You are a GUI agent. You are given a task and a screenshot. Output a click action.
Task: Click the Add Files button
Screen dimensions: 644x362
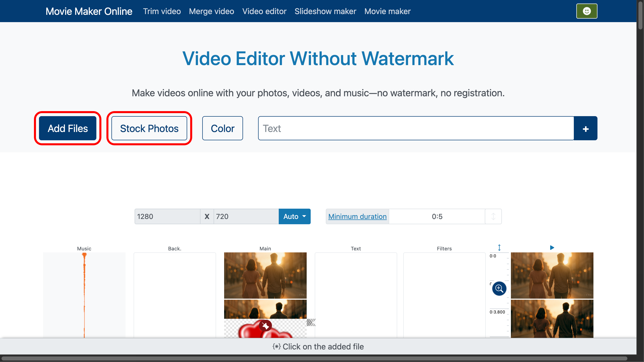point(68,128)
